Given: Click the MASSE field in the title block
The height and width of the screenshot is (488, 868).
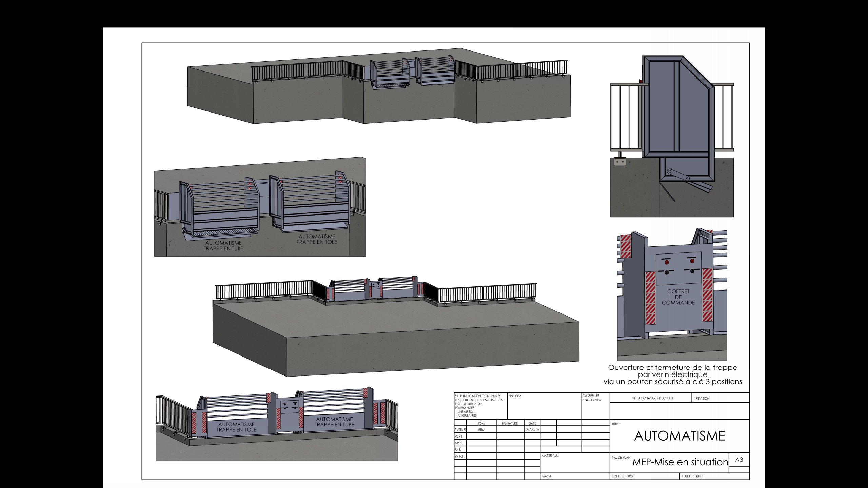Looking at the screenshot, I should [x=547, y=476].
